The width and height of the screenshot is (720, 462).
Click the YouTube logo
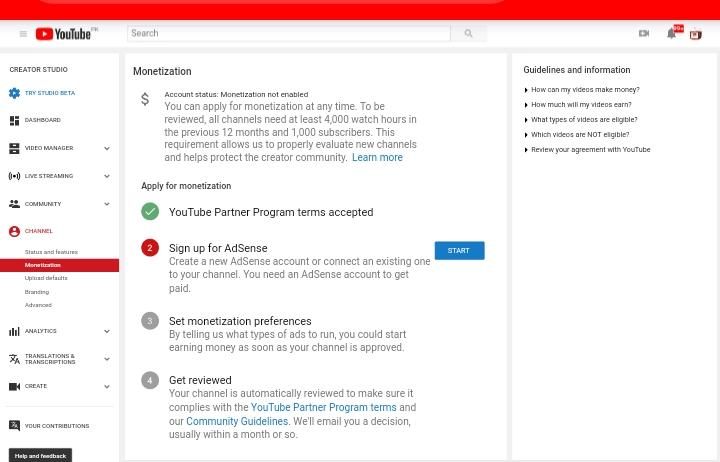pyautogui.click(x=64, y=34)
